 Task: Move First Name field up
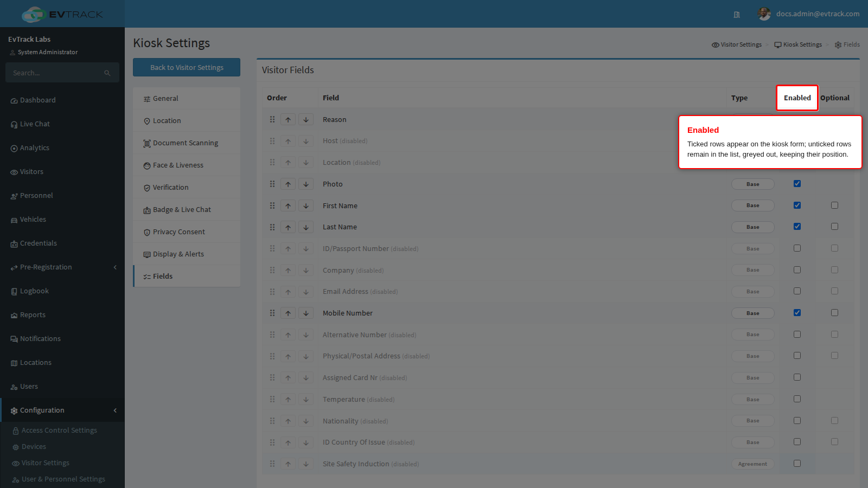tap(288, 206)
